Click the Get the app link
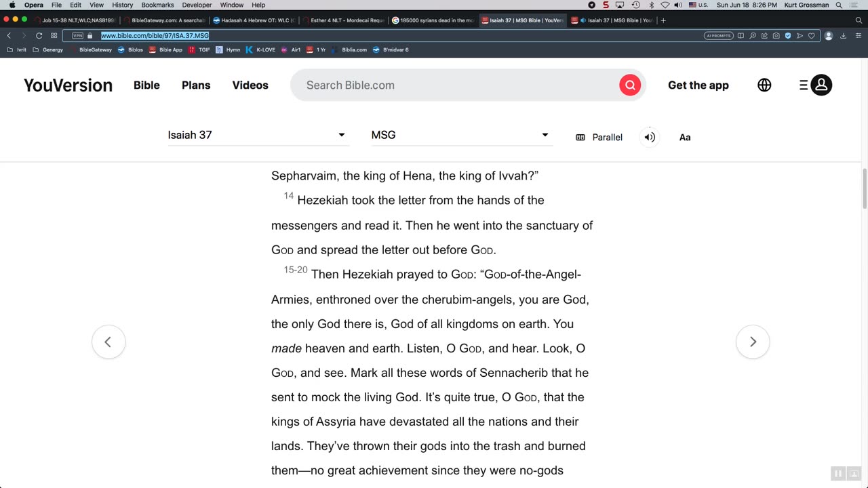The width and height of the screenshot is (868, 488). pos(698,85)
